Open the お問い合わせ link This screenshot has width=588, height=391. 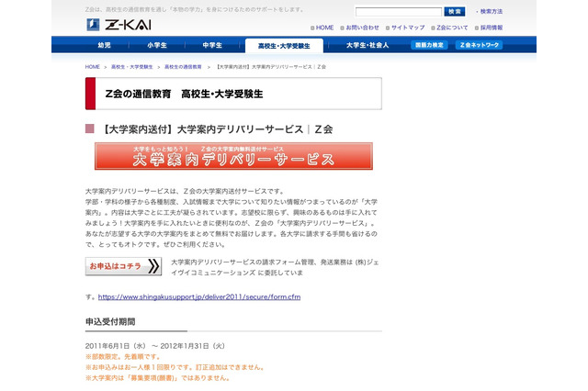click(362, 28)
